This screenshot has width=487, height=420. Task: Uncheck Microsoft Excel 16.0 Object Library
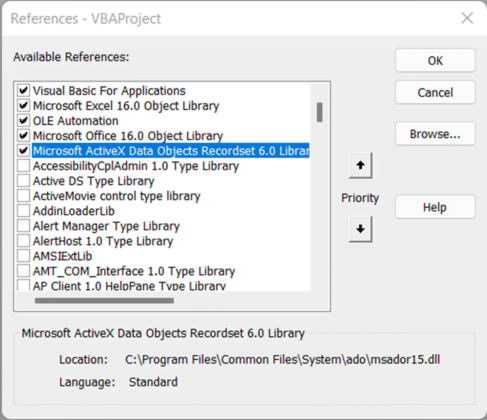tap(23, 106)
